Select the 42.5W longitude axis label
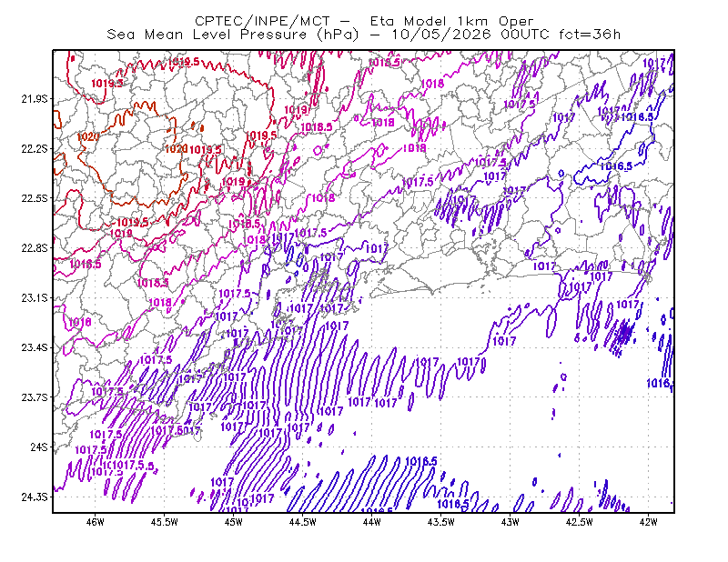The width and height of the screenshot is (728, 562). click(579, 522)
